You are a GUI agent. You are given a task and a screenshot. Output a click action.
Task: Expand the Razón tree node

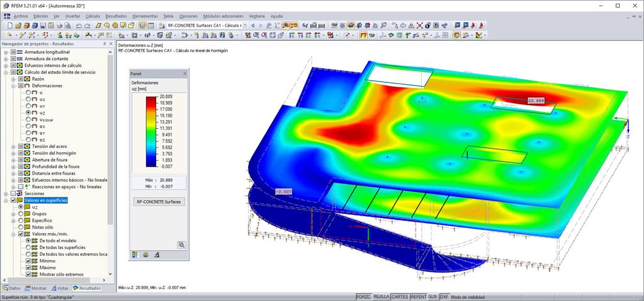pyautogui.click(x=14, y=79)
